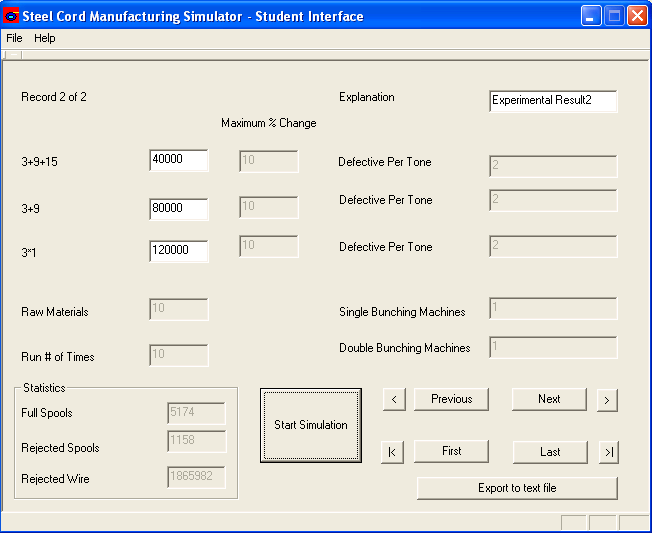The height and width of the screenshot is (533, 652).
Task: Click the 3+9 quantity field showing 80000
Action: point(179,209)
